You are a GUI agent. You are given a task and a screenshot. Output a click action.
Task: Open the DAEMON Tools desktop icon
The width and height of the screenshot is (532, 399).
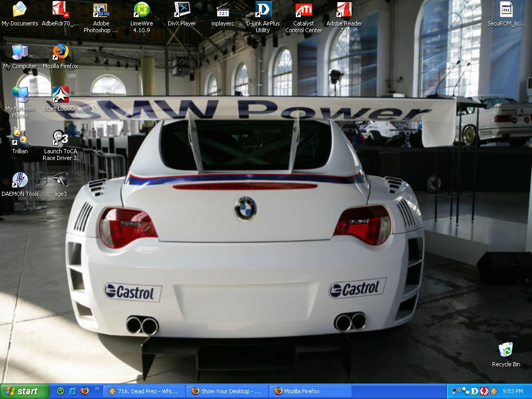pyautogui.click(x=20, y=180)
